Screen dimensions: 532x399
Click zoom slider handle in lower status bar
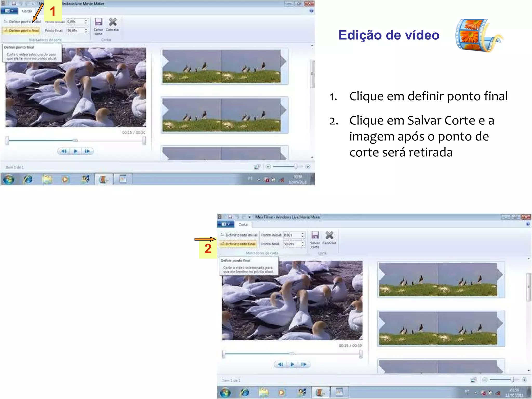(x=512, y=380)
